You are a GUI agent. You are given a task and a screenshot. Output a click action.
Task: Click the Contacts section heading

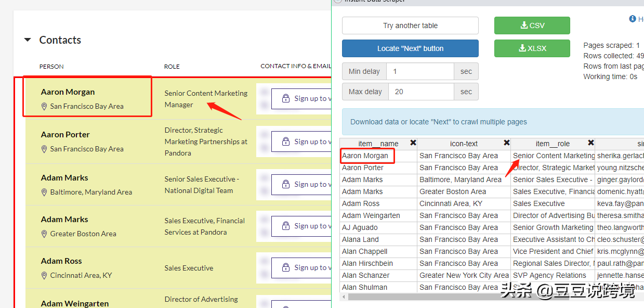click(x=60, y=40)
